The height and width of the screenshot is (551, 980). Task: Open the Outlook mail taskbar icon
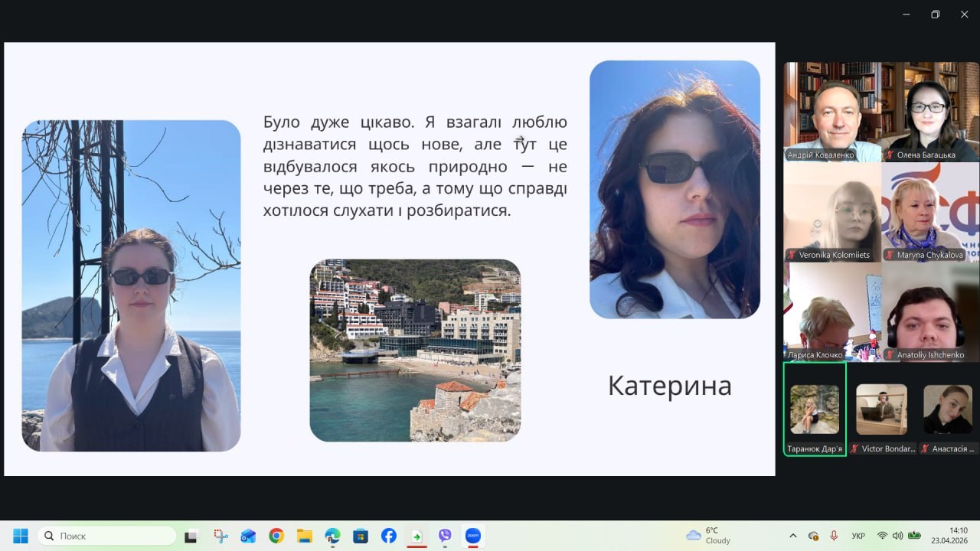(248, 536)
